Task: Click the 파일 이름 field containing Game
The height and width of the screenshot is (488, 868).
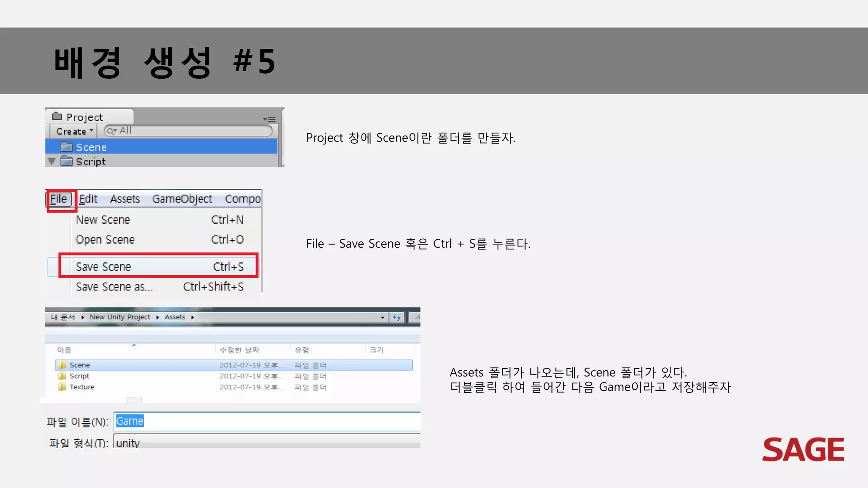Action: pyautogui.click(x=267, y=421)
